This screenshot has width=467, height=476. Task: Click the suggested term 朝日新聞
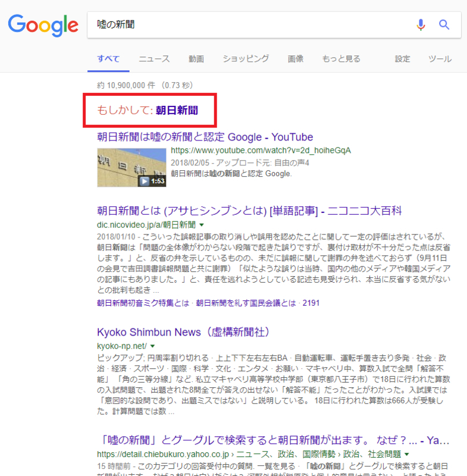tap(177, 110)
